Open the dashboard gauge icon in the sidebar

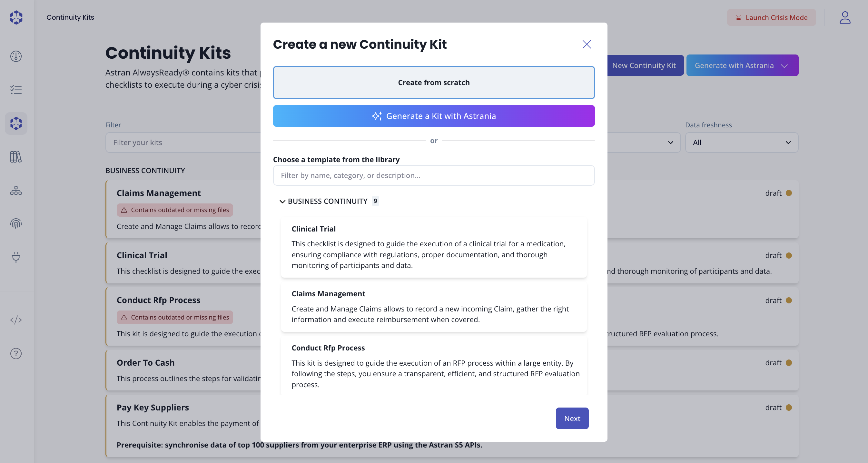click(16, 56)
